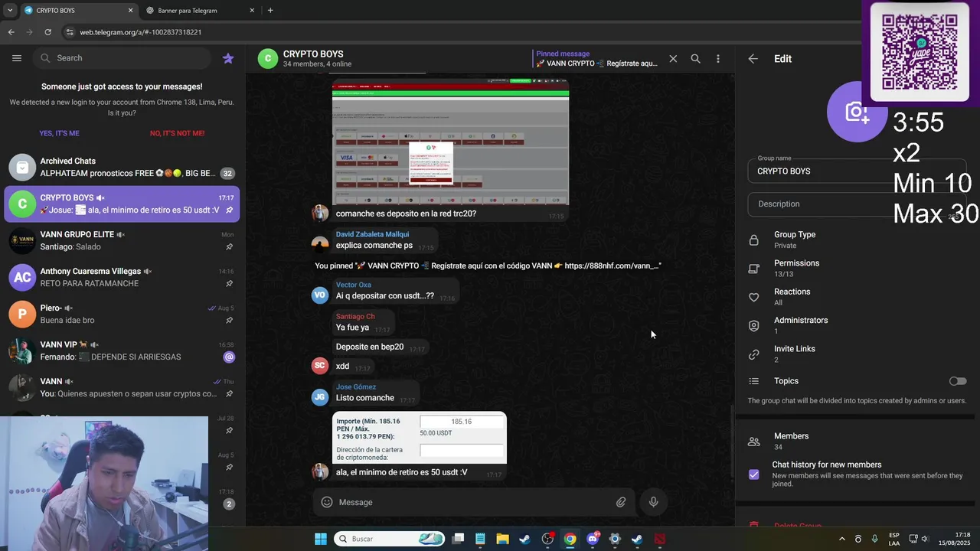Click the browser address bar URL
Screen dimensions: 980x551
tap(141, 32)
